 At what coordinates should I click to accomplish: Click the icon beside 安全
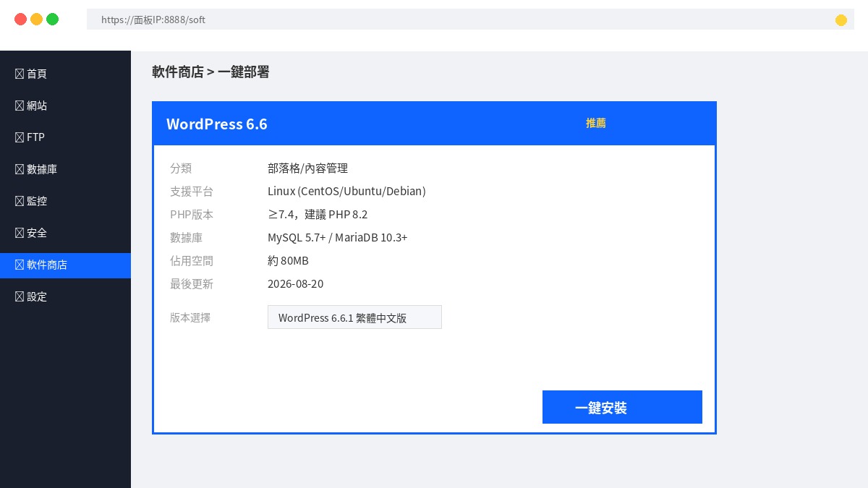20,233
